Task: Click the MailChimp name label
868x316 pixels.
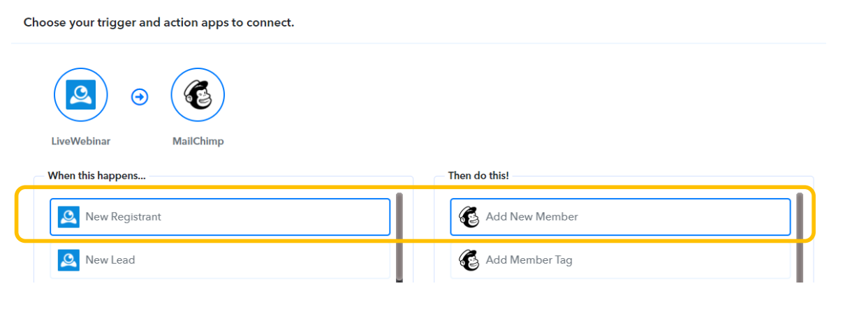Action: [x=198, y=141]
